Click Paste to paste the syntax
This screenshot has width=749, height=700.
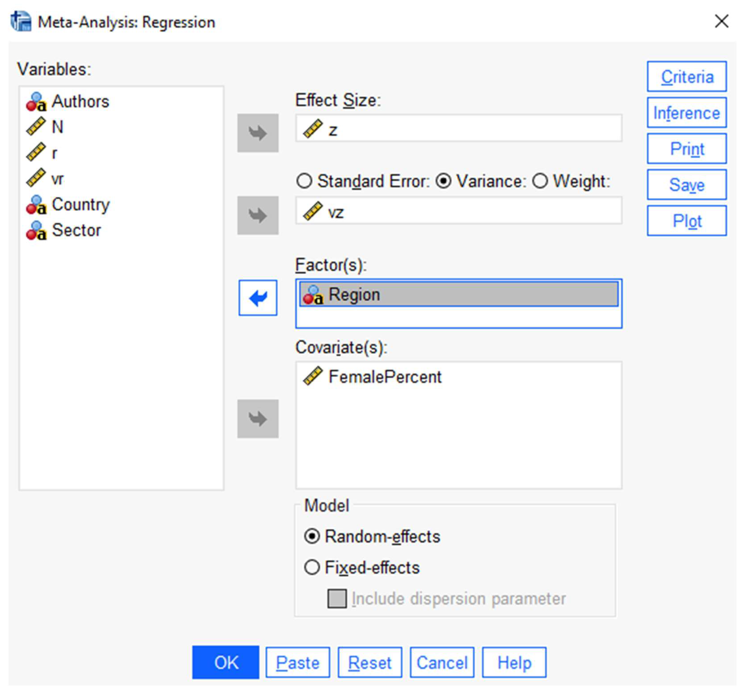pos(297,662)
